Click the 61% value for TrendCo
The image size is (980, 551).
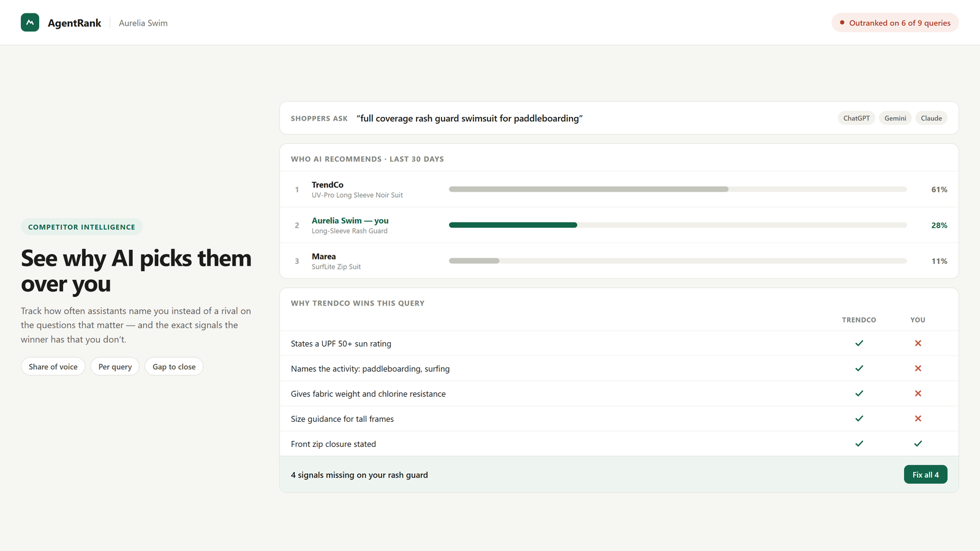tap(939, 190)
